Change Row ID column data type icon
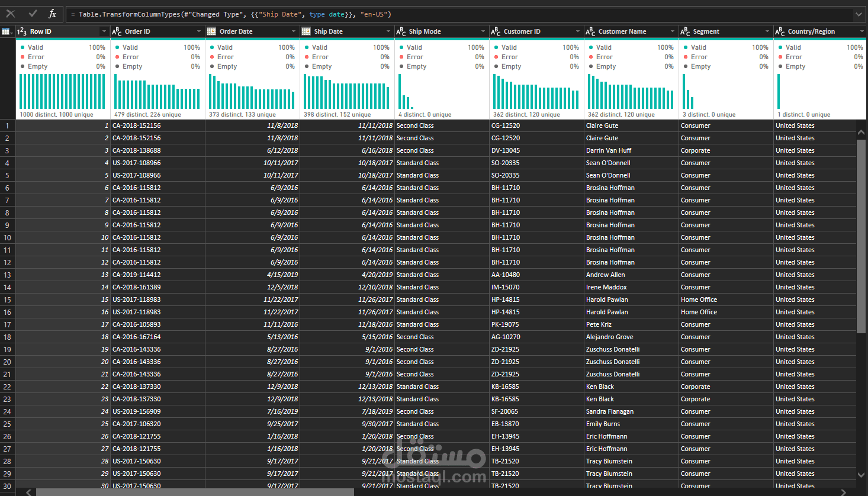This screenshot has width=868, height=496. [x=22, y=31]
